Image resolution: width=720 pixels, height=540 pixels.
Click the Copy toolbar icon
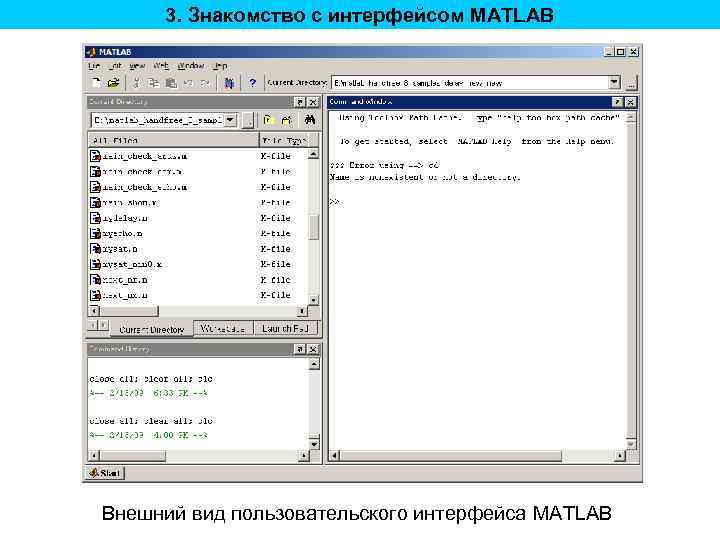153,83
